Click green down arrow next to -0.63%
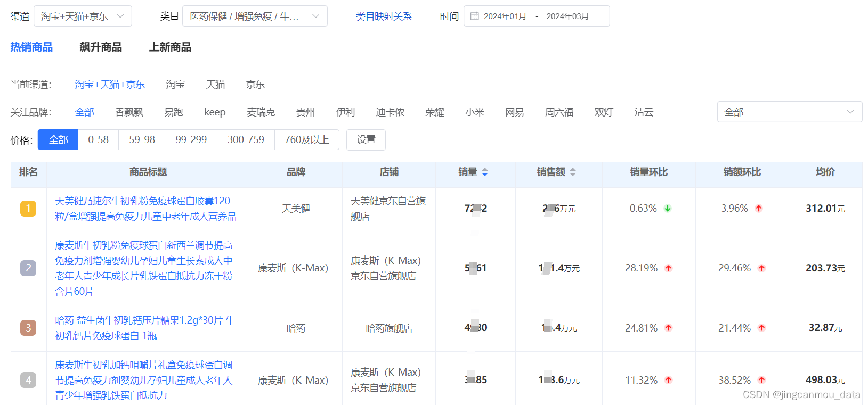Screen dimensions: 868x405 click(x=667, y=209)
